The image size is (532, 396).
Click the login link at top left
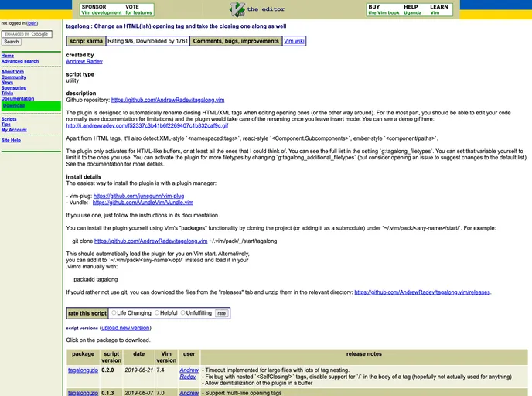pos(32,23)
